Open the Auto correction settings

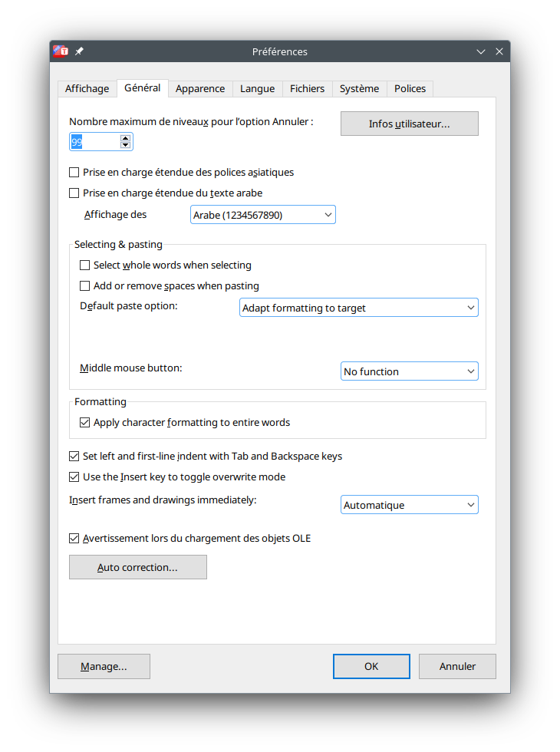(138, 568)
